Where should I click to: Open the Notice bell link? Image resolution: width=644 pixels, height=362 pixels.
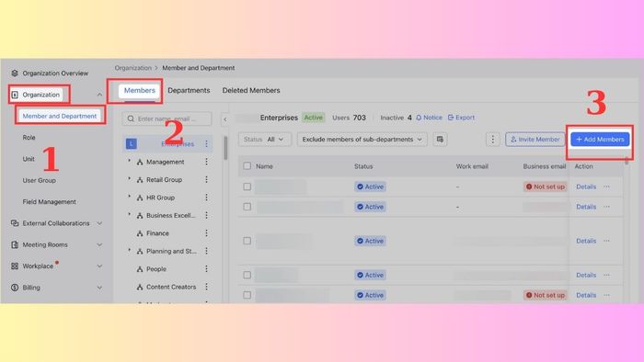430,118
